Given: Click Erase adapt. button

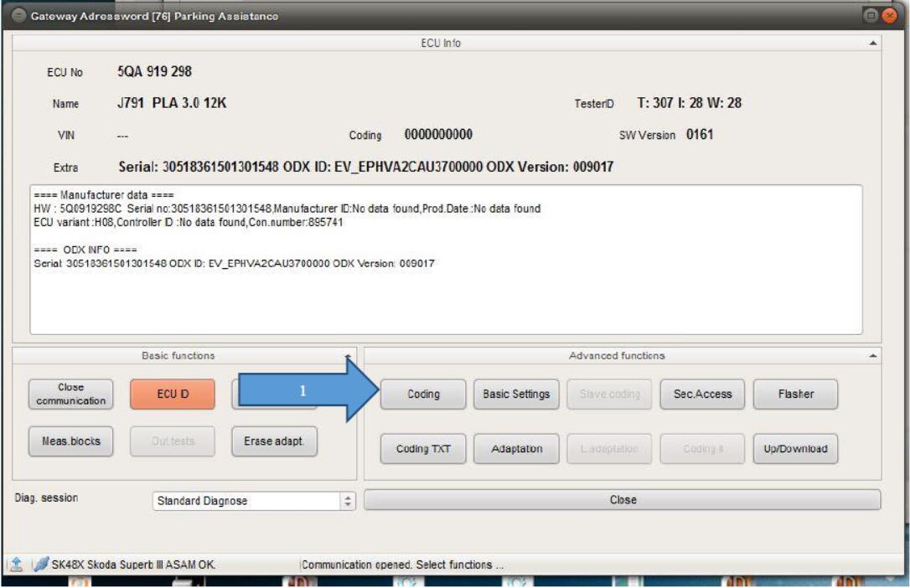Looking at the screenshot, I should click(274, 441).
